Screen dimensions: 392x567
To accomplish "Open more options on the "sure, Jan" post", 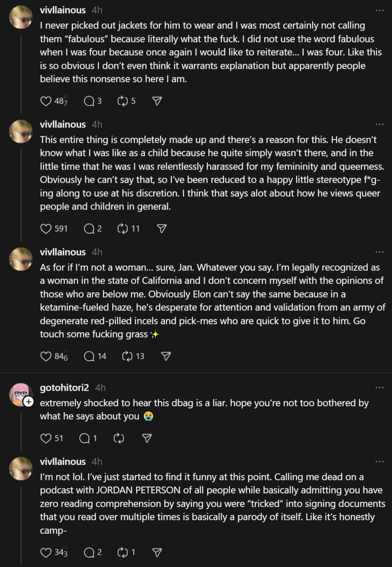I will pyautogui.click(x=379, y=252).
